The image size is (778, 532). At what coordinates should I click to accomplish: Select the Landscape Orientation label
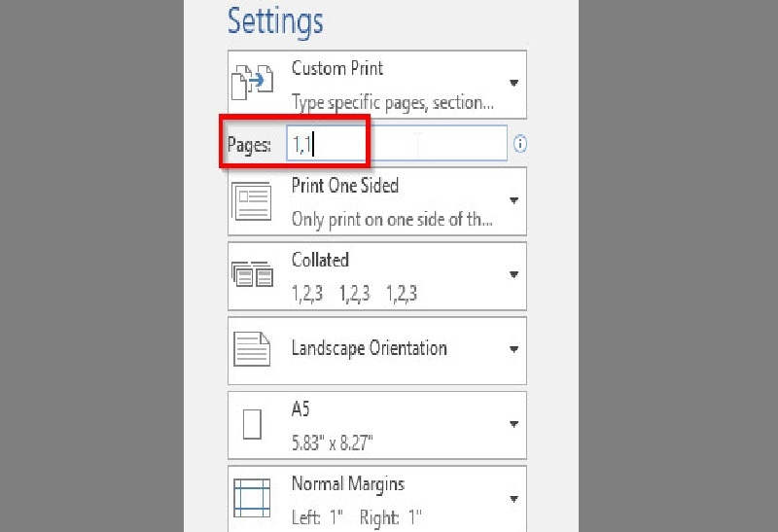tap(370, 349)
